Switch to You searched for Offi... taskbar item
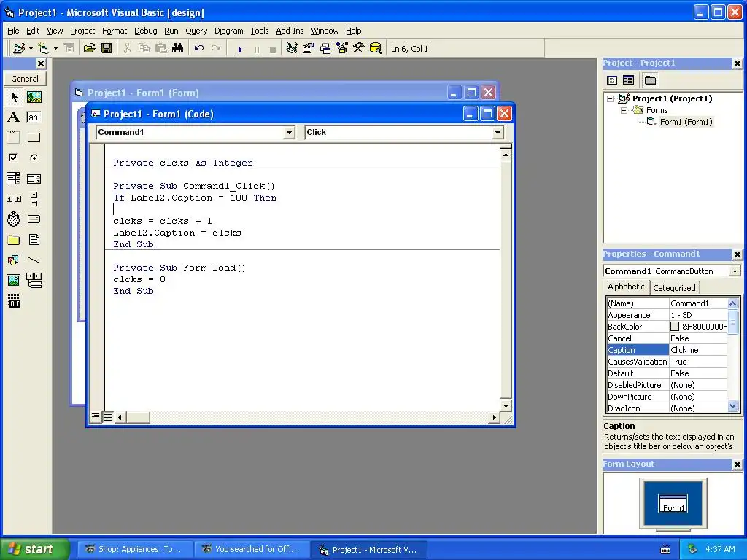Viewport: 747px width, 560px height. 252,549
